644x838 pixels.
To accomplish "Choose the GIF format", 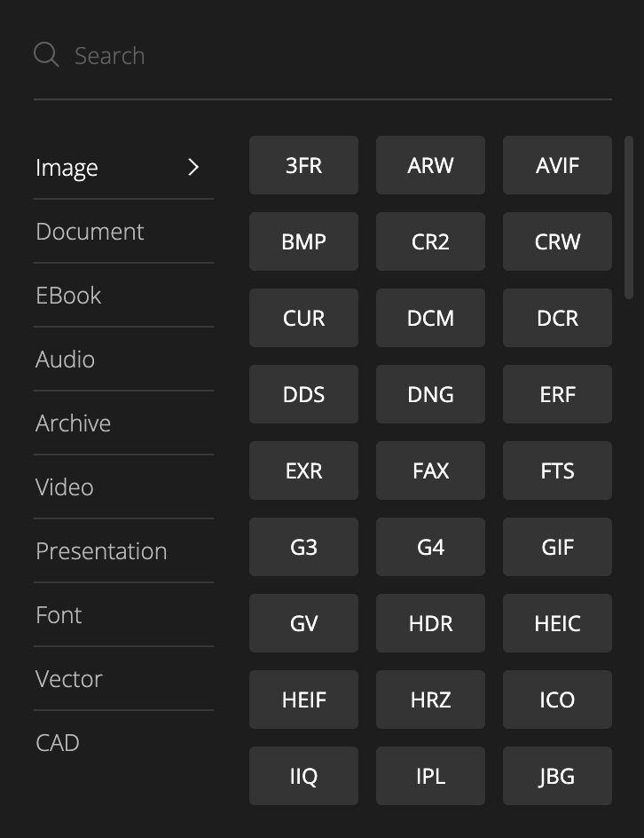I will (557, 547).
